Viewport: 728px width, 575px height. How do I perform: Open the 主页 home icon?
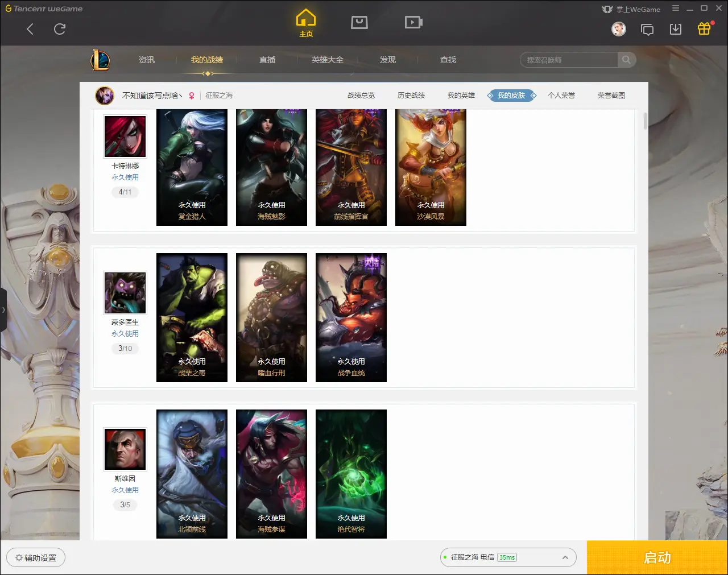(x=306, y=23)
